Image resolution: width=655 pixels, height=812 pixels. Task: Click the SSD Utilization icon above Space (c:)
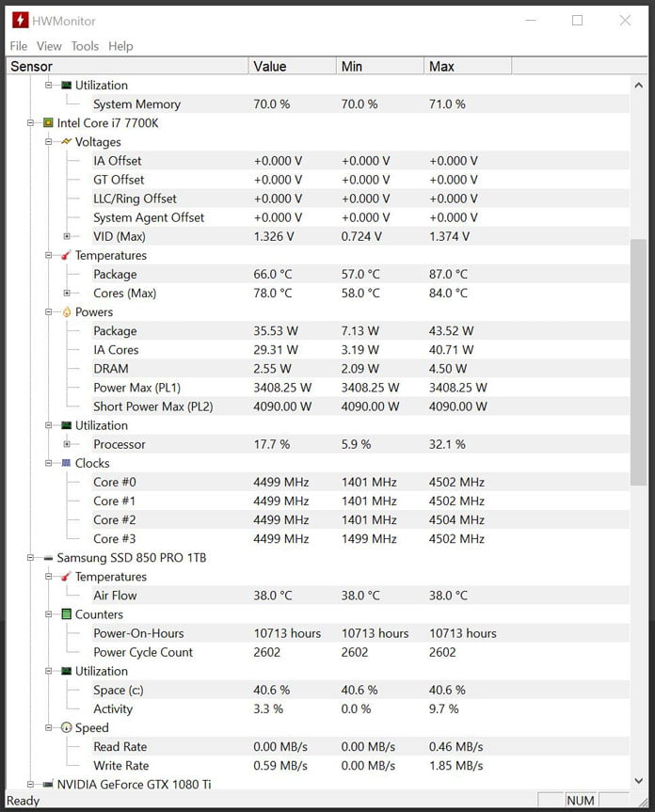66,671
